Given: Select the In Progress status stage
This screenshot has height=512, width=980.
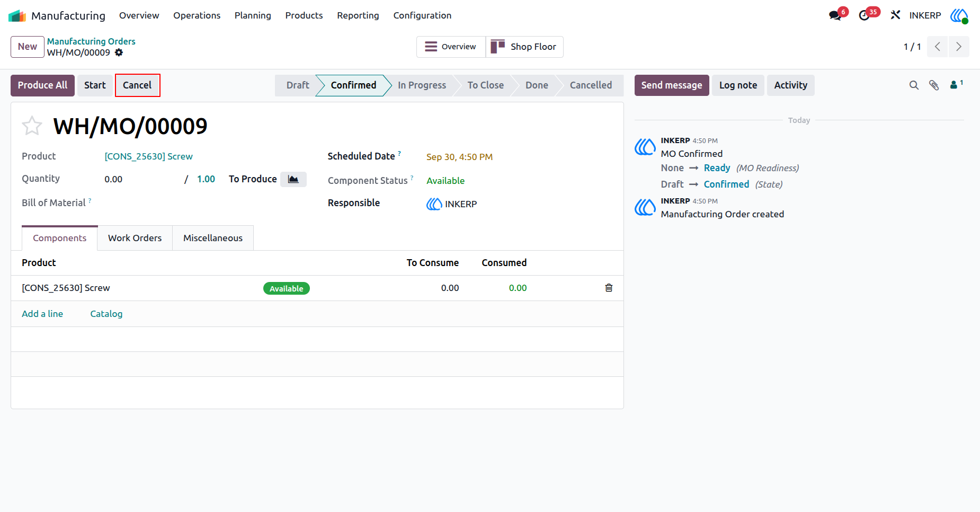Looking at the screenshot, I should tap(422, 85).
